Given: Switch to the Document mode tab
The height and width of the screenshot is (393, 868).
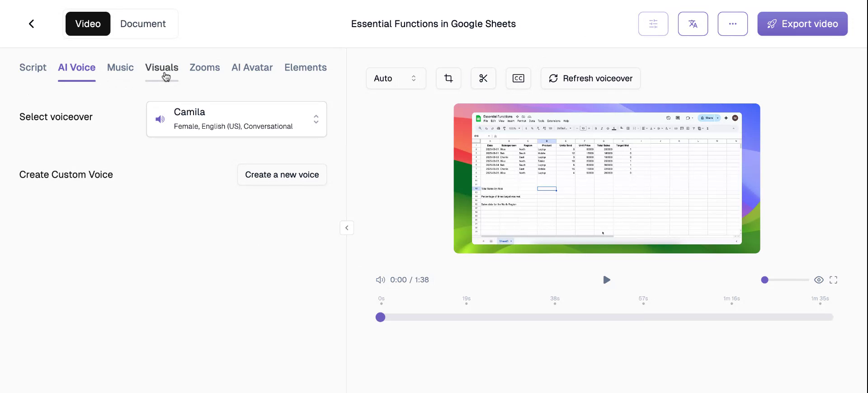Looking at the screenshot, I should point(143,24).
